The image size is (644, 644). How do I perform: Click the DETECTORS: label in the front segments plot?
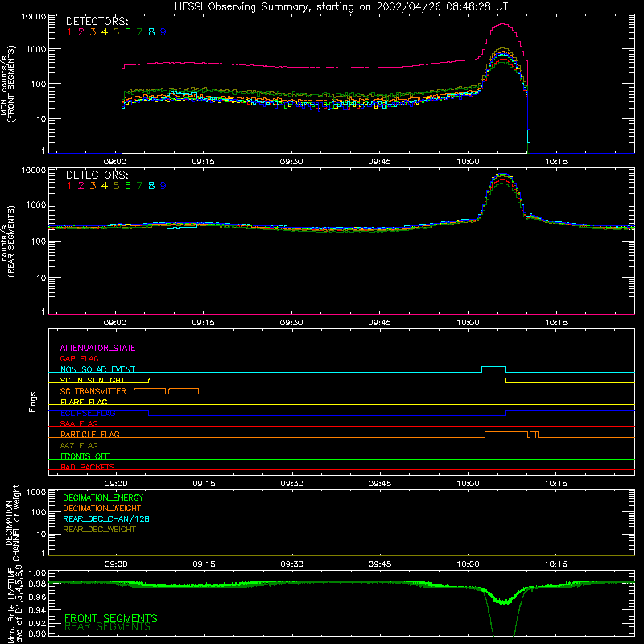[x=97, y=21]
